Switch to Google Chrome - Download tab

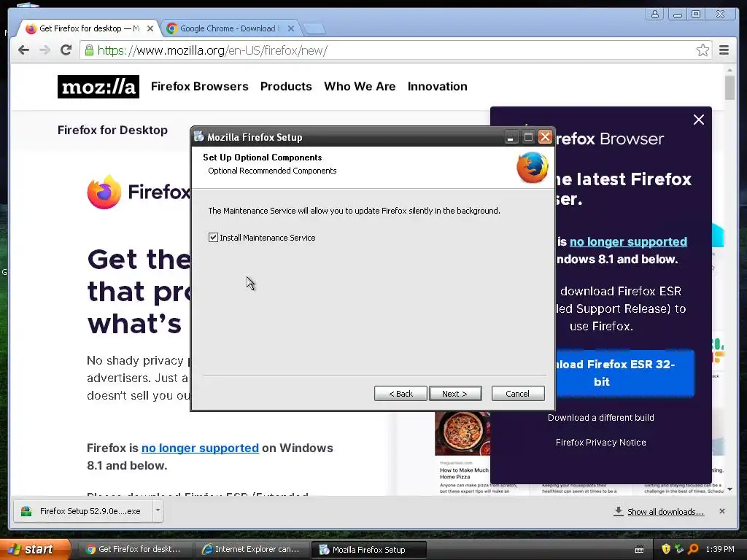[x=228, y=28]
